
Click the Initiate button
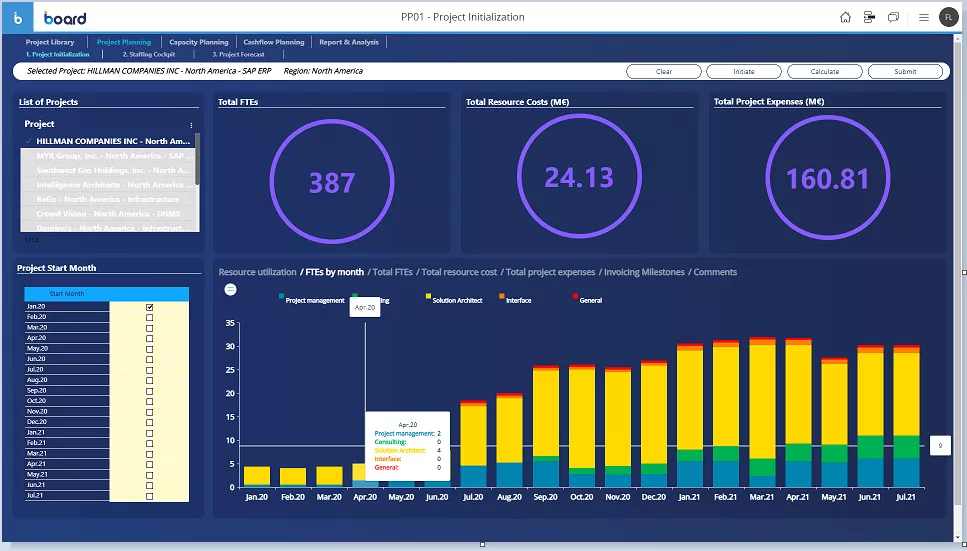tap(744, 72)
